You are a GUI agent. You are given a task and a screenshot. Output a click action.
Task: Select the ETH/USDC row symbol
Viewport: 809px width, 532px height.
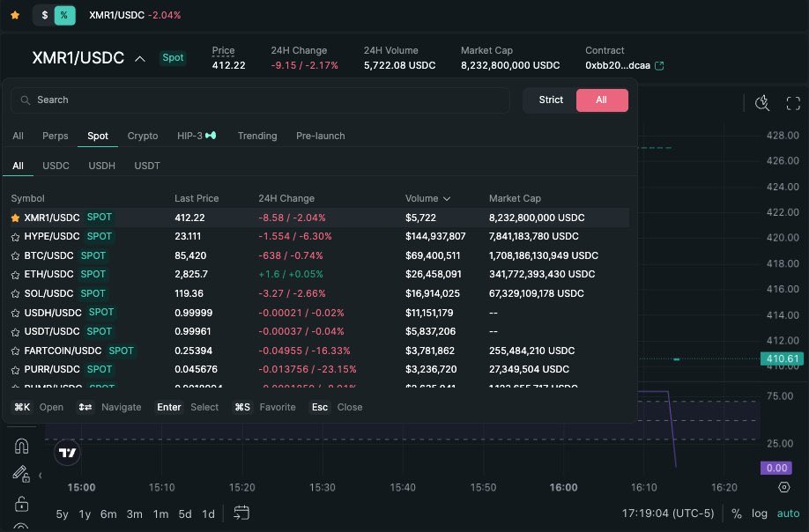pos(48,274)
